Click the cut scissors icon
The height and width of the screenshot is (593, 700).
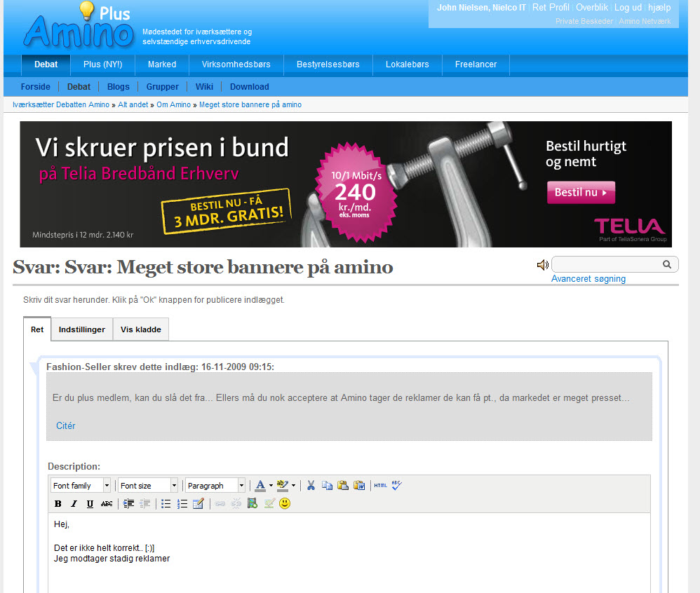coord(311,485)
